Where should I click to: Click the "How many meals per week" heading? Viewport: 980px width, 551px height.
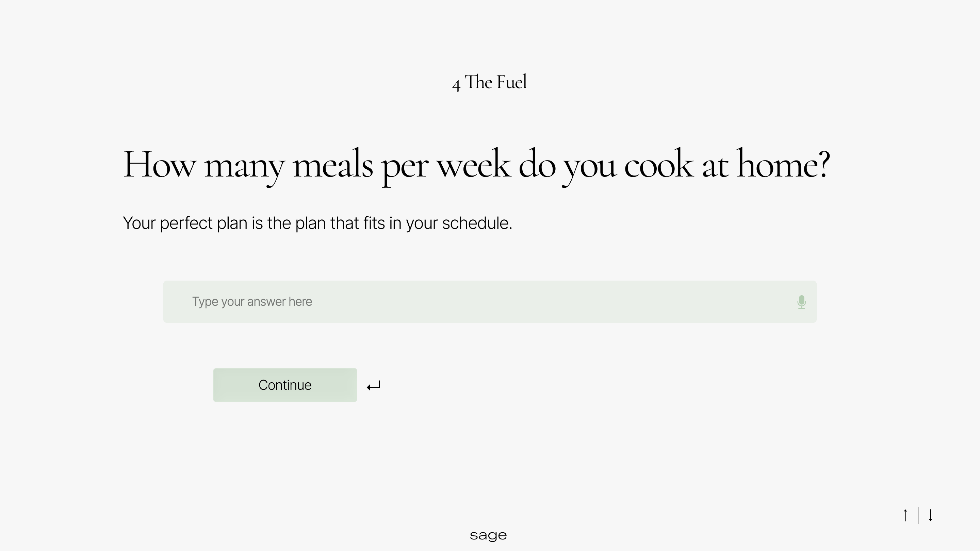click(476, 165)
